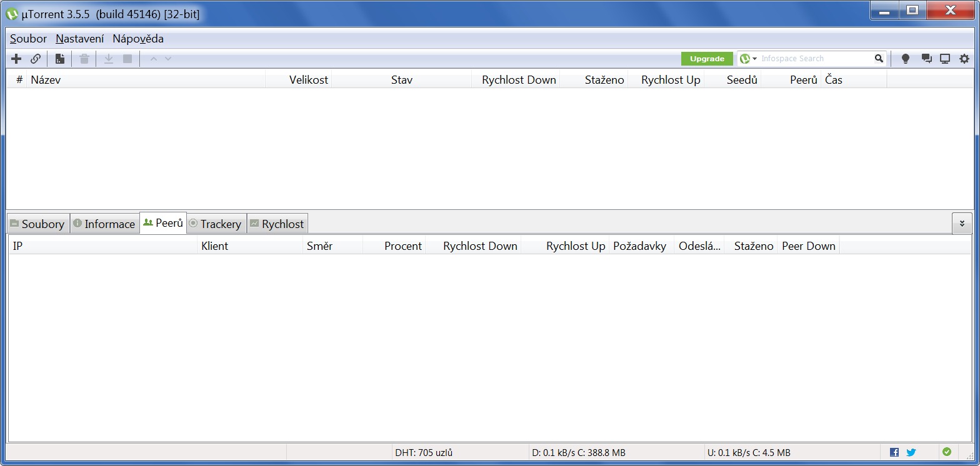
Task: Open the Soubor menu
Action: [x=28, y=39]
